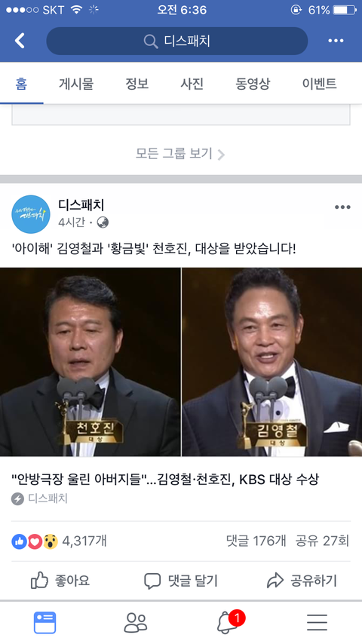Tap the 좋아요 like button
The width and height of the screenshot is (362, 644).
(x=60, y=581)
